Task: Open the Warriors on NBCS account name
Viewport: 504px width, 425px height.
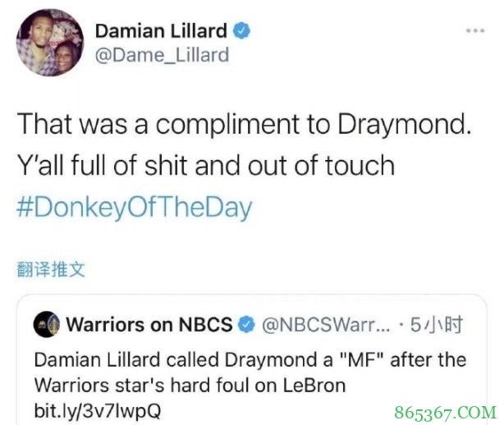Action: pyautogui.click(x=149, y=324)
